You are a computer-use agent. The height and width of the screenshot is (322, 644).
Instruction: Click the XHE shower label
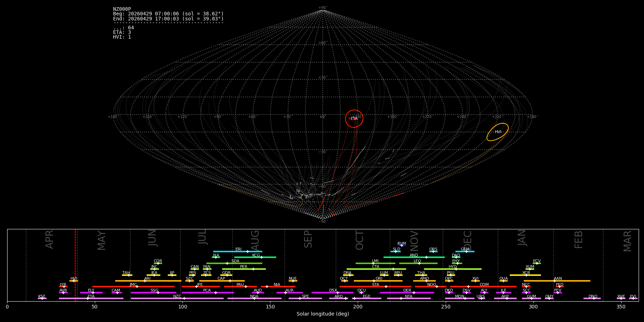pos(621,297)
